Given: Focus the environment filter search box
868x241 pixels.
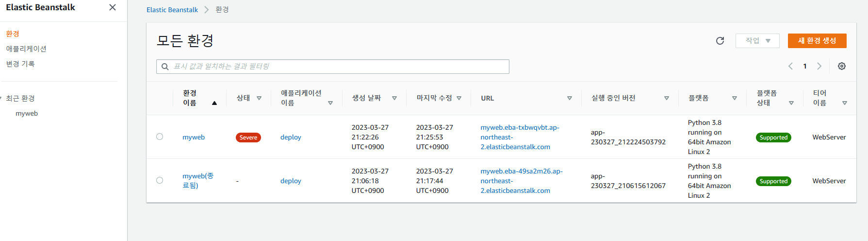Looking at the screenshot, I should pyautogui.click(x=333, y=67).
